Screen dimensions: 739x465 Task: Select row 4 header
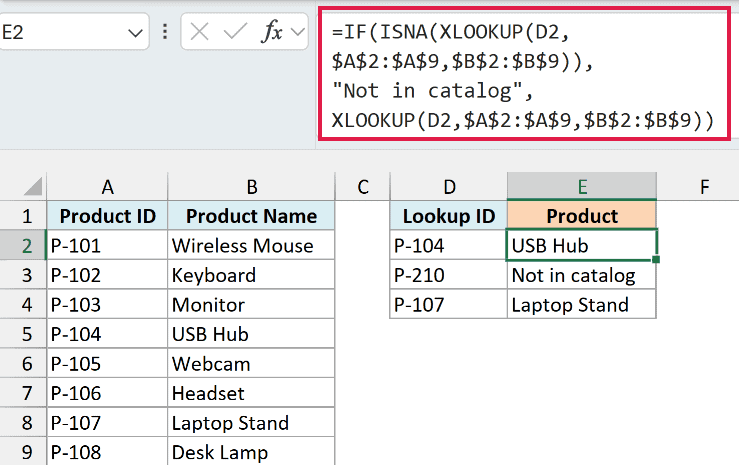tap(23, 305)
